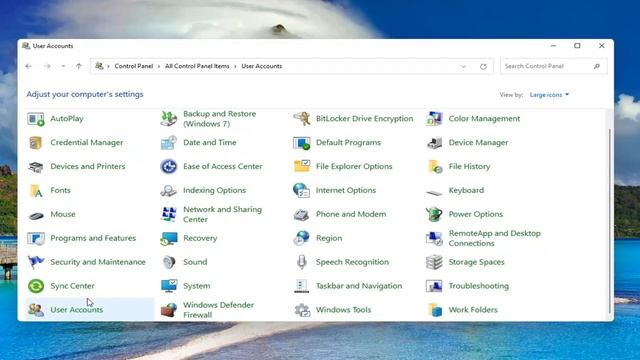The image size is (640, 360).
Task: Open the AutoPlay icon
Action: tap(36, 119)
